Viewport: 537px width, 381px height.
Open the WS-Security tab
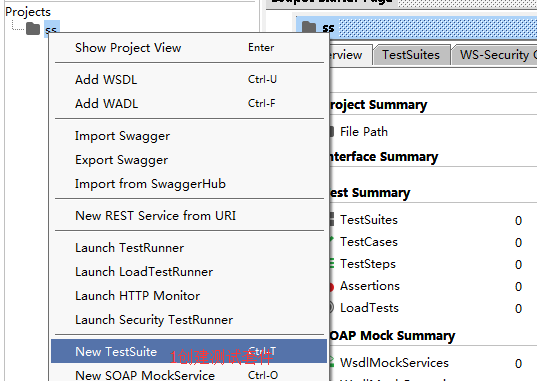tap(494, 55)
